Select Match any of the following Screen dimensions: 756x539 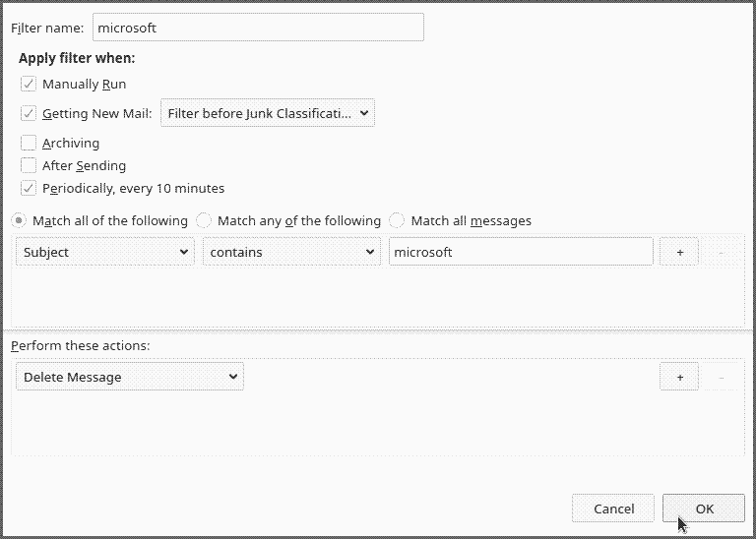204,220
